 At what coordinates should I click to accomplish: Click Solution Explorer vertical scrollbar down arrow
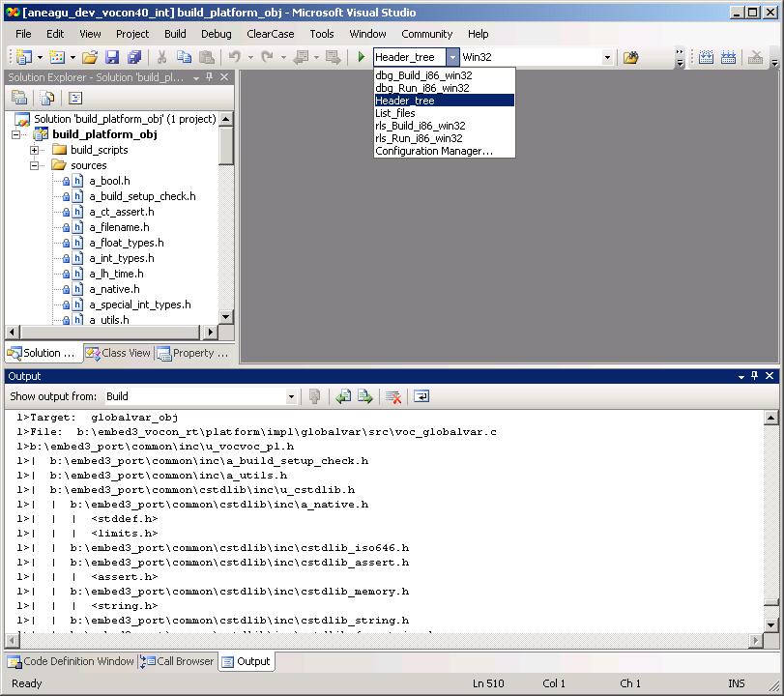point(226,317)
